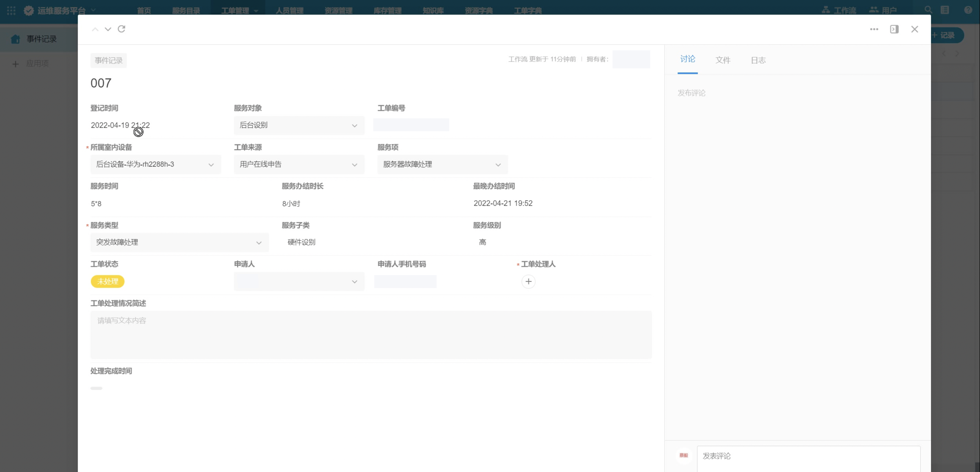Click the 工单编号 input field
The width and height of the screenshot is (980, 472).
tap(411, 125)
